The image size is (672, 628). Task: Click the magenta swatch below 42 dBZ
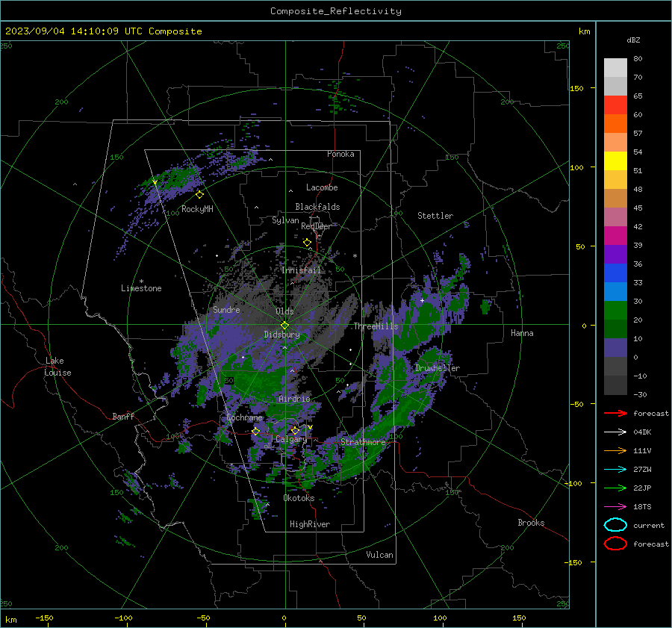(x=615, y=235)
